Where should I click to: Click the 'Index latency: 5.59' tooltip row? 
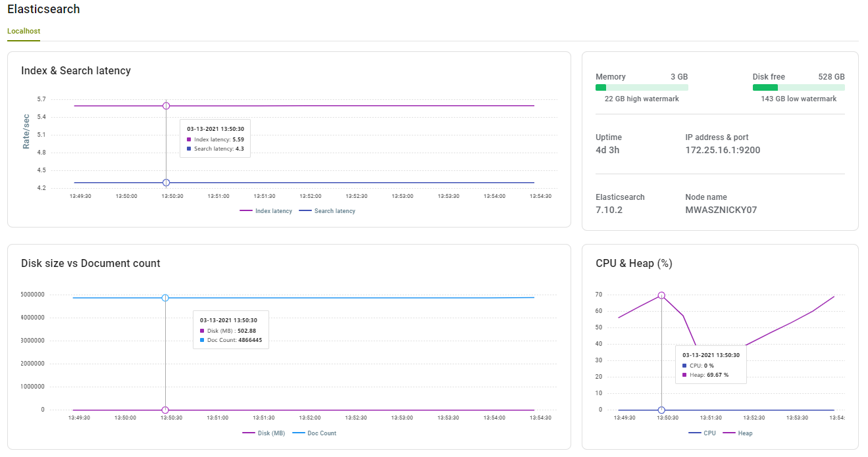pos(215,139)
